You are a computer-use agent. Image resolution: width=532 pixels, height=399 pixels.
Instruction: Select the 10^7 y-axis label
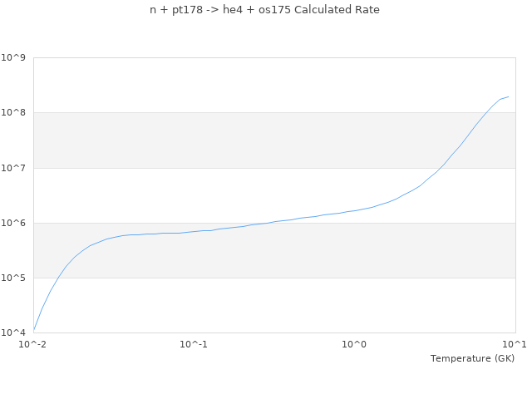[x=12, y=168]
